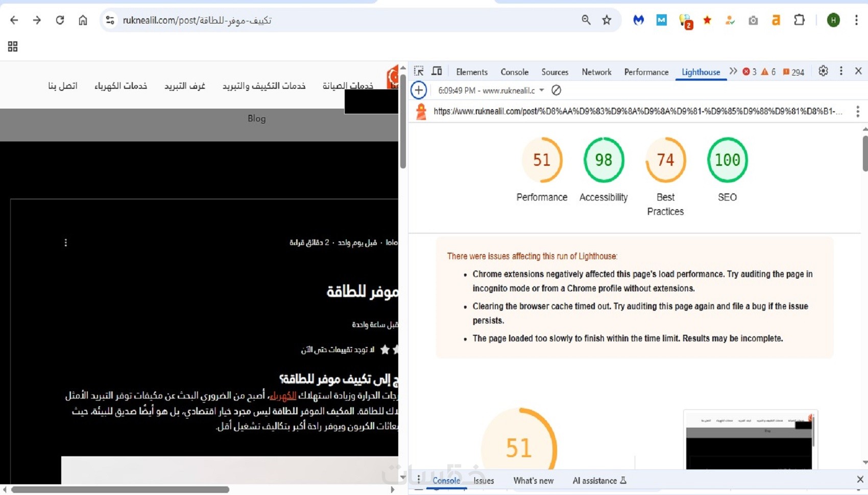Open the DevTools customize three-dot menu
Viewport: 868px width, 495px height.
(841, 71)
